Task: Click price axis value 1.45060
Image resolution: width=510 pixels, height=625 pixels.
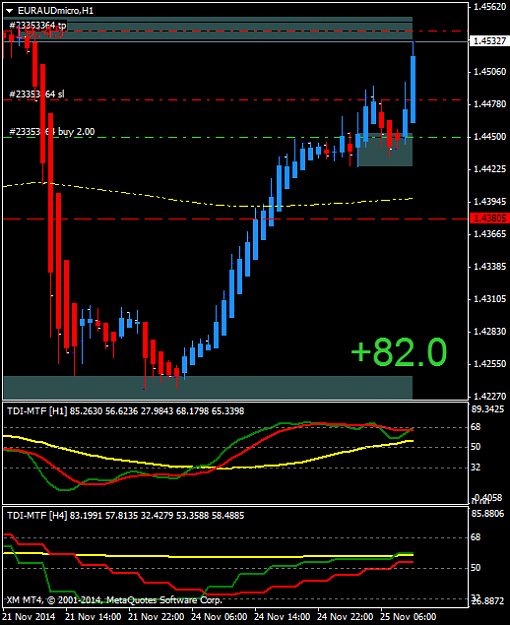Action: coord(490,72)
